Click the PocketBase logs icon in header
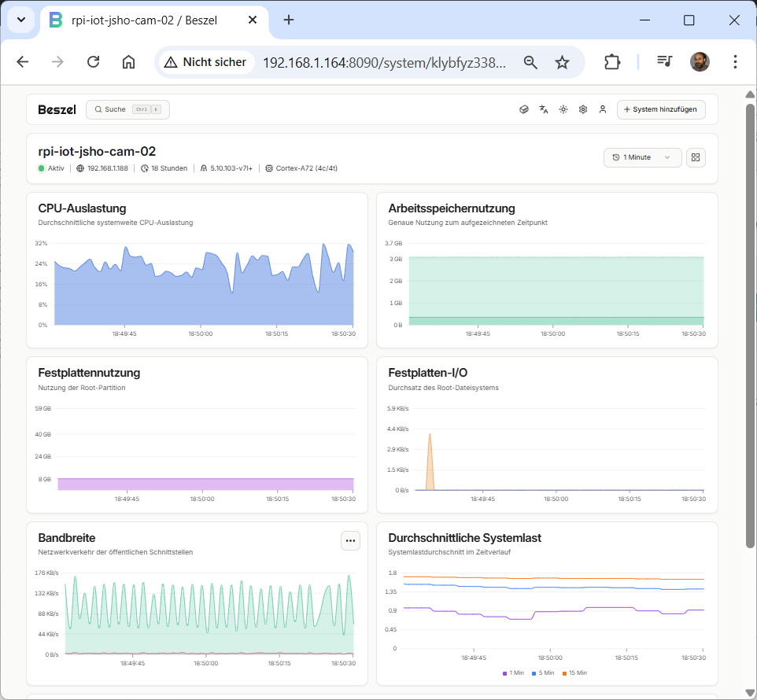The height and width of the screenshot is (700, 757). [524, 110]
